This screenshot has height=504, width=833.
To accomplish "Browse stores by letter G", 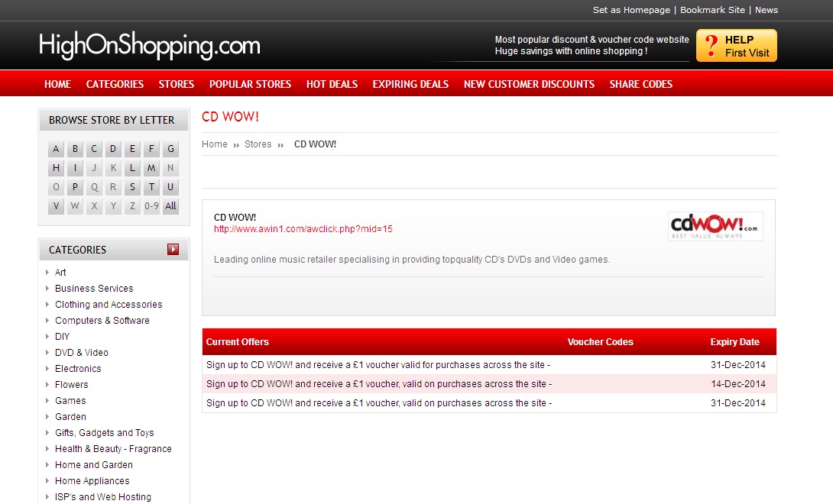I will tap(170, 149).
